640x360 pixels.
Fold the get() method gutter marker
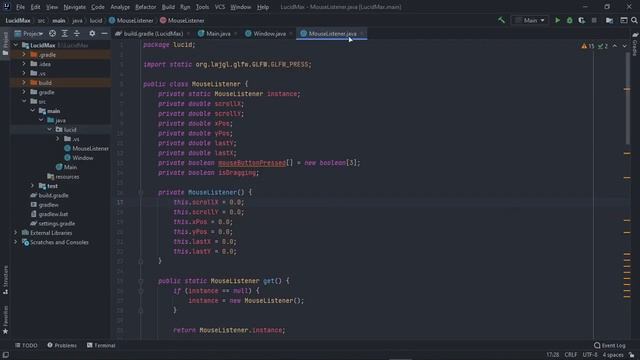(140, 281)
